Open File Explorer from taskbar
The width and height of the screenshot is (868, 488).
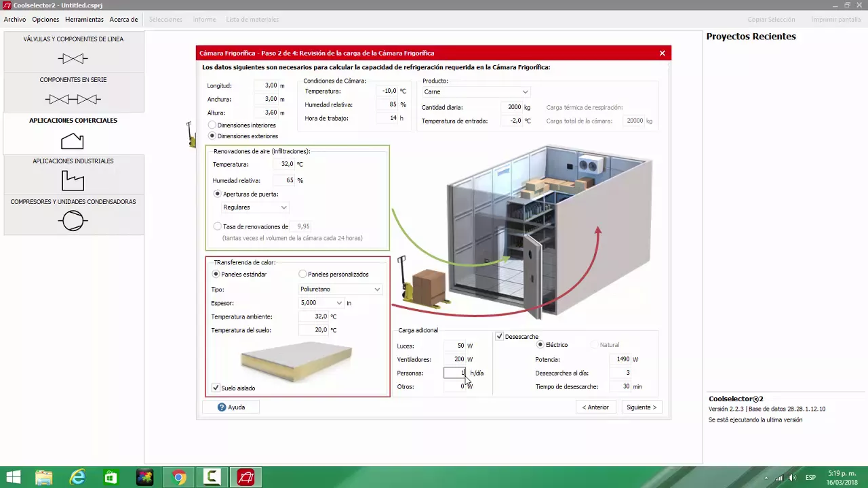(x=44, y=477)
